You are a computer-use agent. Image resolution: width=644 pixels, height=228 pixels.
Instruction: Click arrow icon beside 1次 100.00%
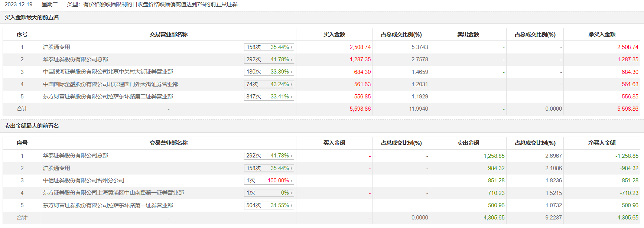(x=292, y=181)
